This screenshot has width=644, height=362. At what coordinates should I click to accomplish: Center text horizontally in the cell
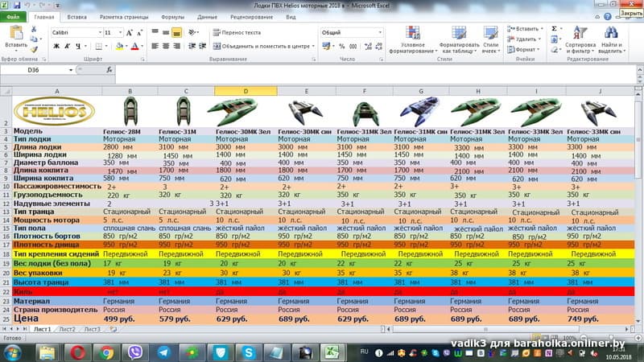point(166,46)
